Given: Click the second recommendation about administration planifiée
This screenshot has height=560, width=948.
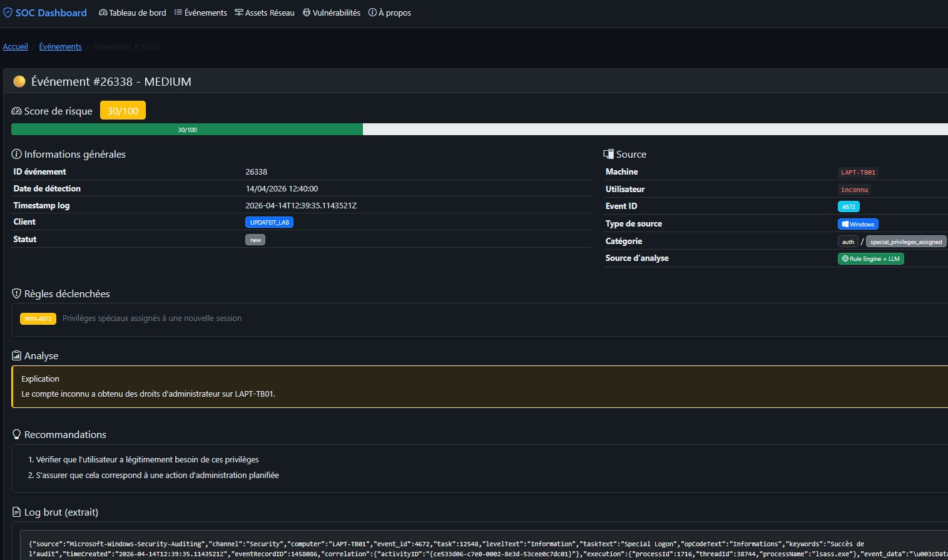Looking at the screenshot, I should 158,475.
